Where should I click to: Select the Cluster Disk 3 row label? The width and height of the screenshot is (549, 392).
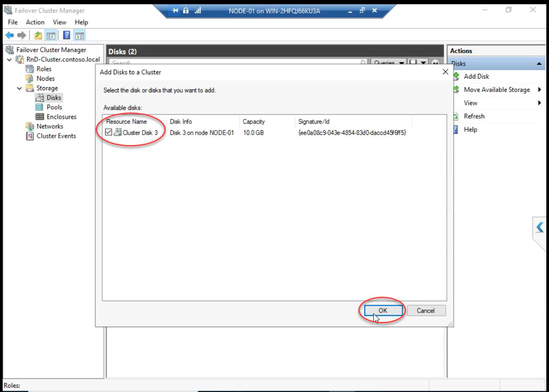[x=140, y=133]
